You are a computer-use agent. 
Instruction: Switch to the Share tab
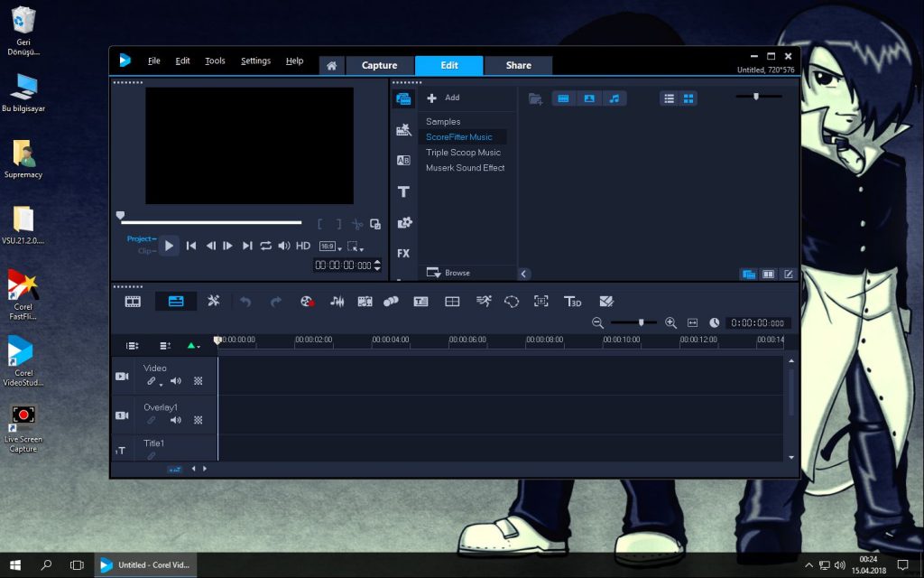519,65
